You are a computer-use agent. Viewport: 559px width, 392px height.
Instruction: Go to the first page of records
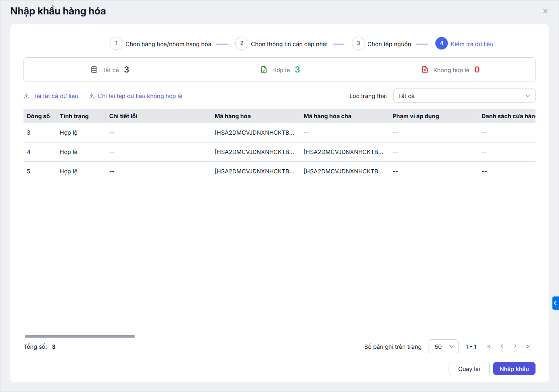point(489,347)
